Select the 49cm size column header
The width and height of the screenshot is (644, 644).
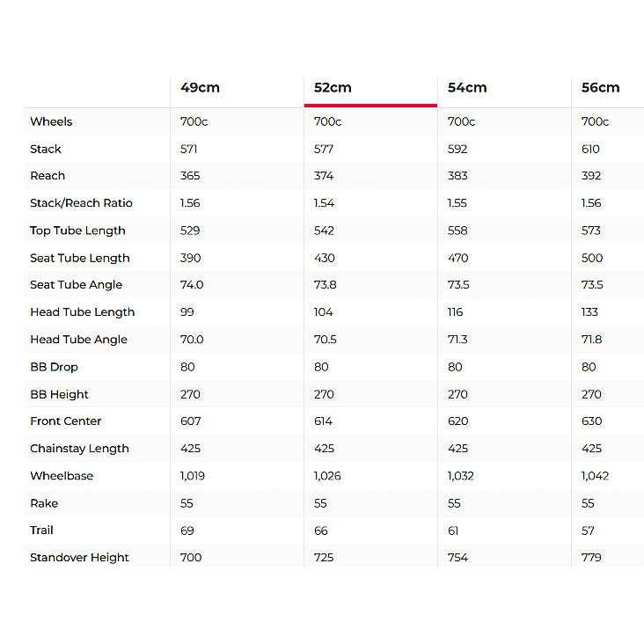click(x=200, y=87)
